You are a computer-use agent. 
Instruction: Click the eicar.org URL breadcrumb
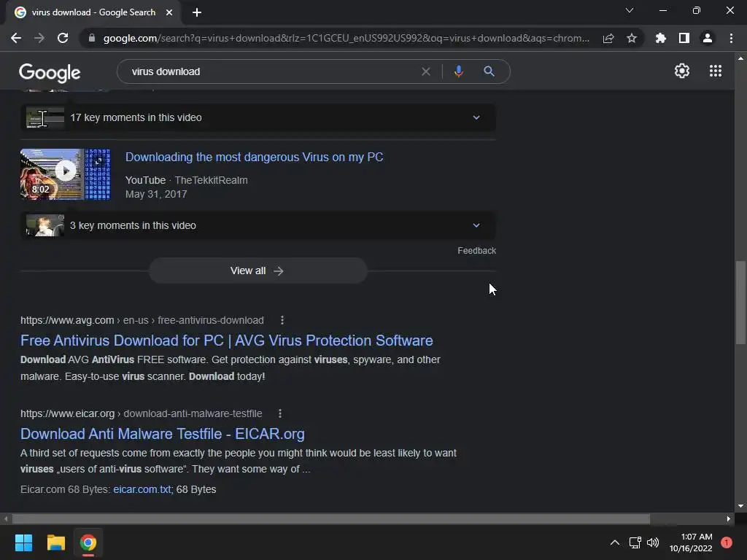tap(141, 413)
